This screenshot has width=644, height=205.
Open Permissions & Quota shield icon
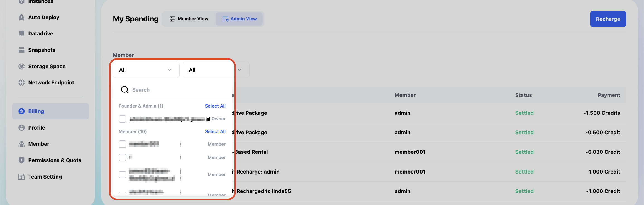[21, 160]
